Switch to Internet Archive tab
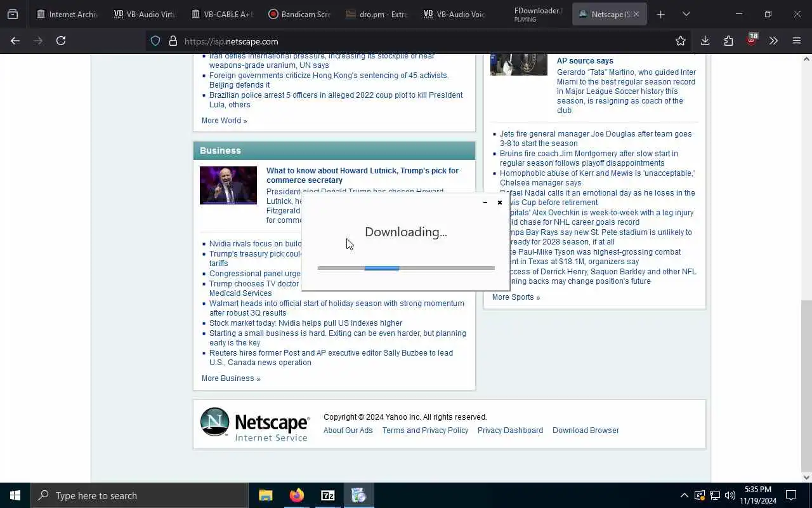812x508 pixels. (x=68, y=14)
